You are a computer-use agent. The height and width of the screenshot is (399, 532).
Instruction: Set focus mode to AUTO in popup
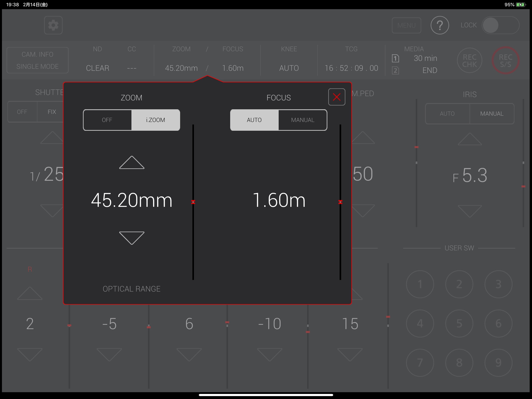pyautogui.click(x=255, y=120)
